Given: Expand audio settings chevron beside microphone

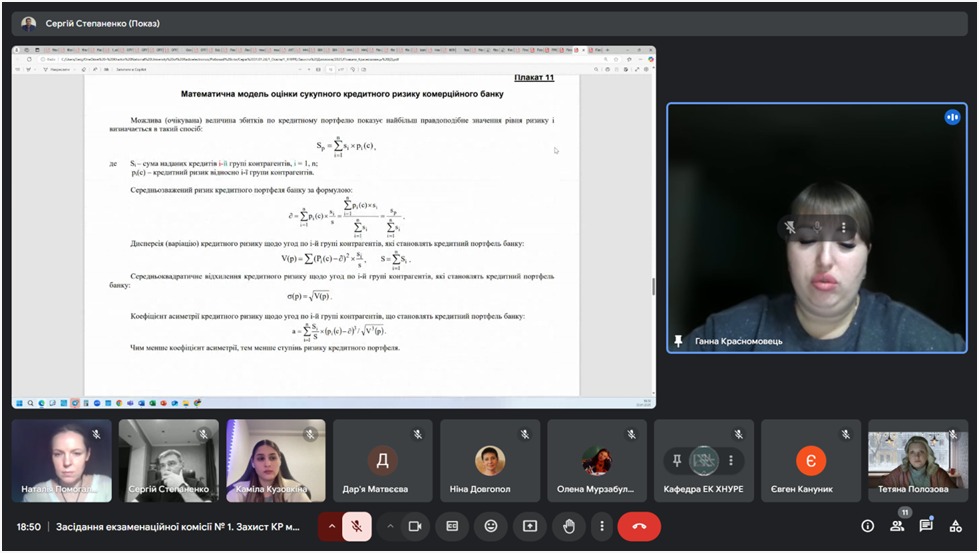Looking at the screenshot, I should 331,526.
